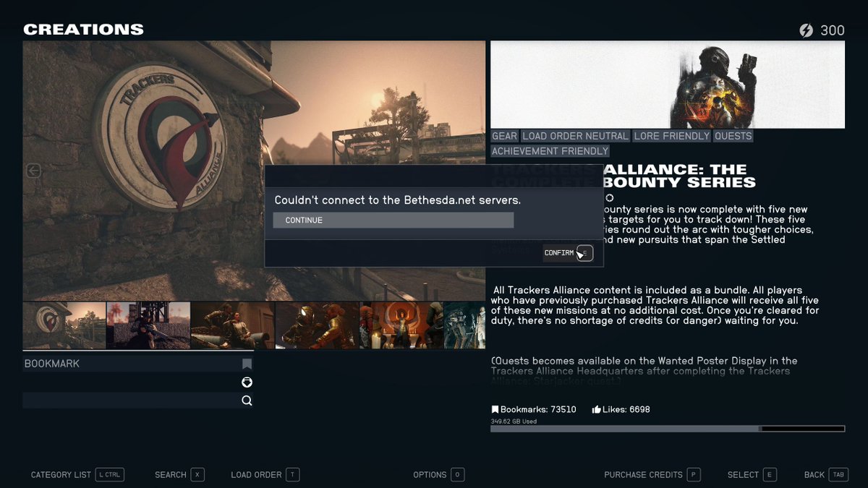Click the credits lightning icon showing 300

(x=806, y=30)
